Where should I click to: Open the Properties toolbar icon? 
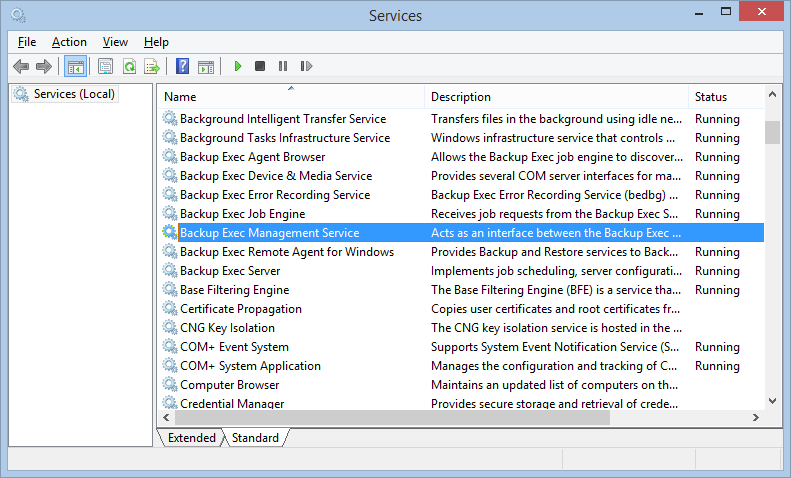(105, 66)
